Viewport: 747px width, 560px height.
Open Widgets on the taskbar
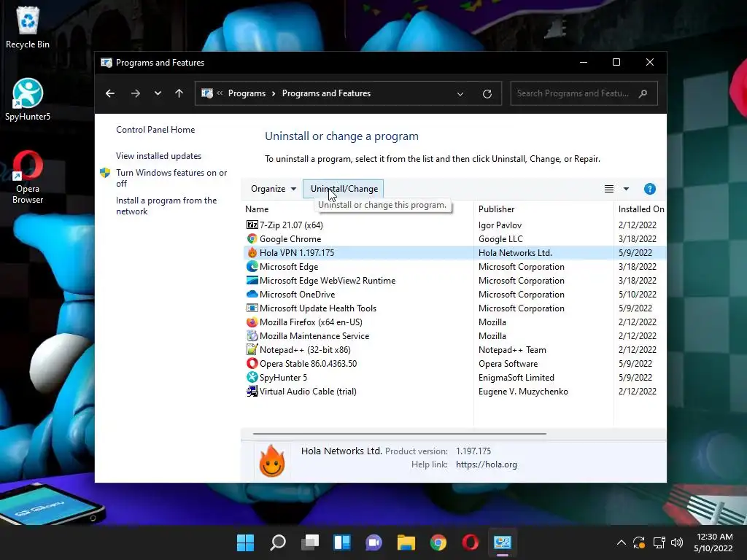[x=342, y=542]
